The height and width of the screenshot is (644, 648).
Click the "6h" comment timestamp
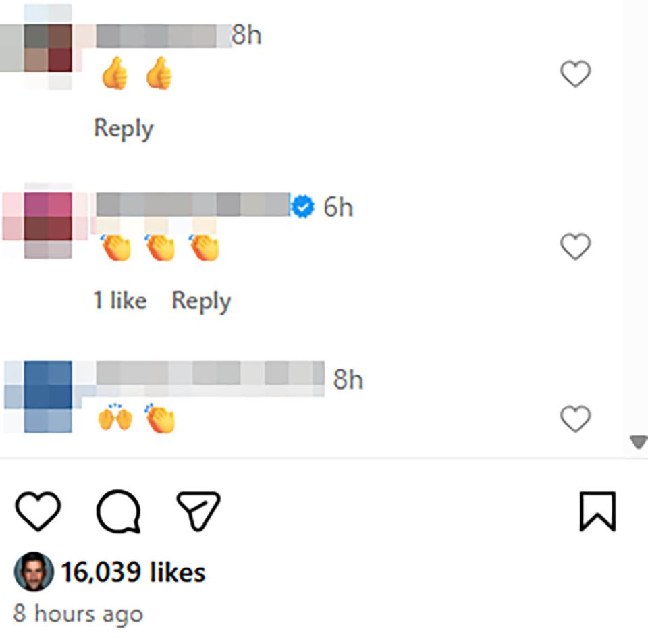coord(338,207)
